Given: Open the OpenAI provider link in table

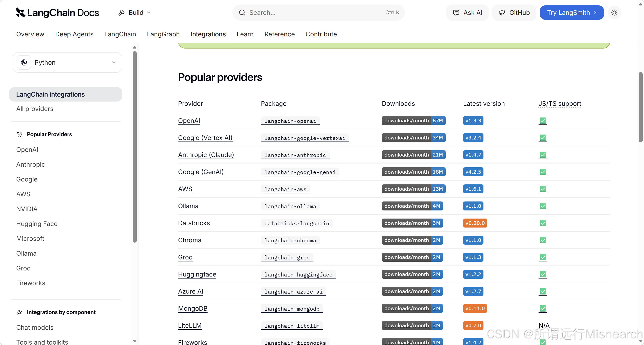Looking at the screenshot, I should coord(189,121).
